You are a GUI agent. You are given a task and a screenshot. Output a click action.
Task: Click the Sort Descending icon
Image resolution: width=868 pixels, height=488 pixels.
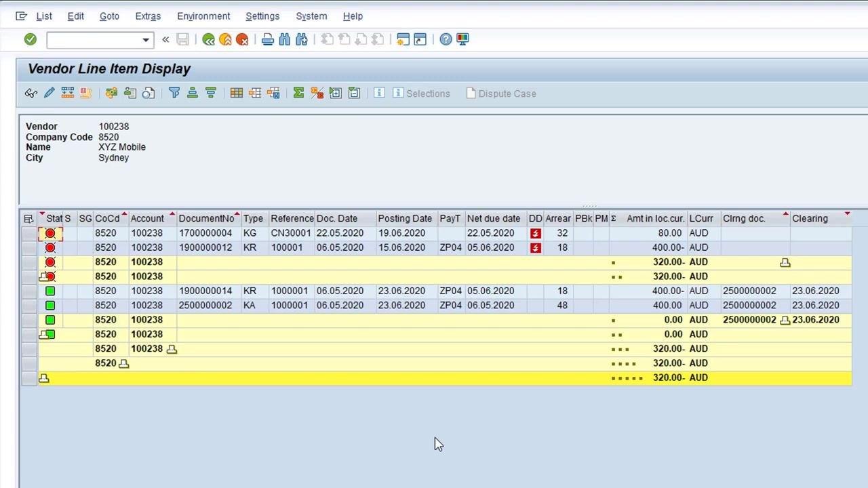pyautogui.click(x=210, y=94)
